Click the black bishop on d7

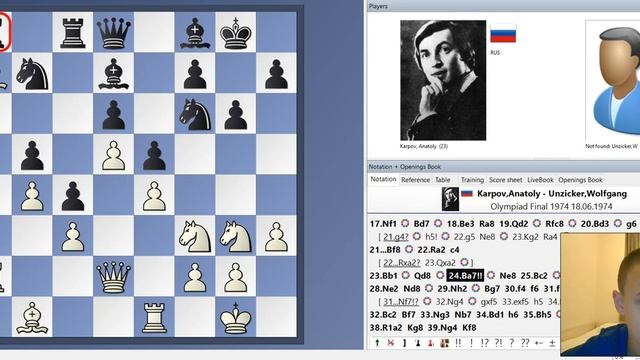113,73
